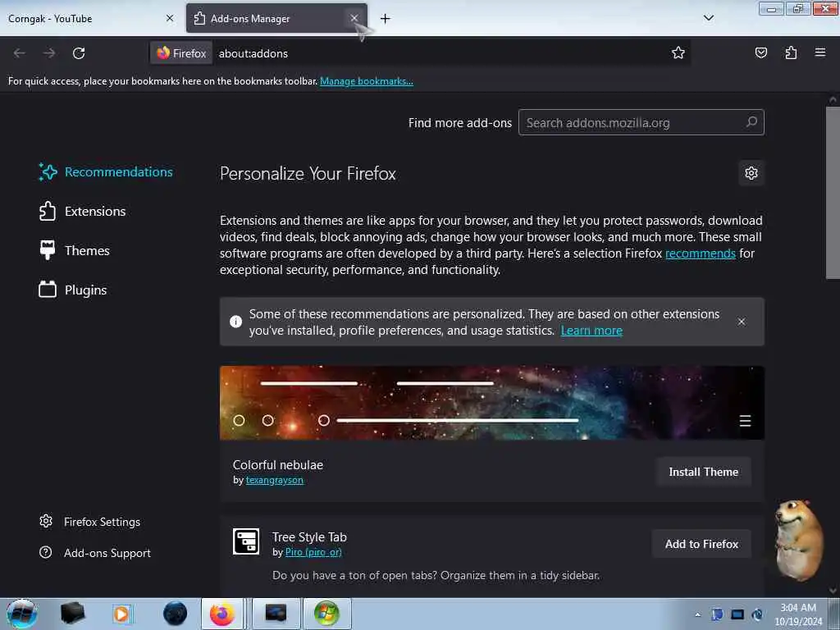The image size is (840, 630).
Task: Click the recommends link in description
Action: [701, 253]
